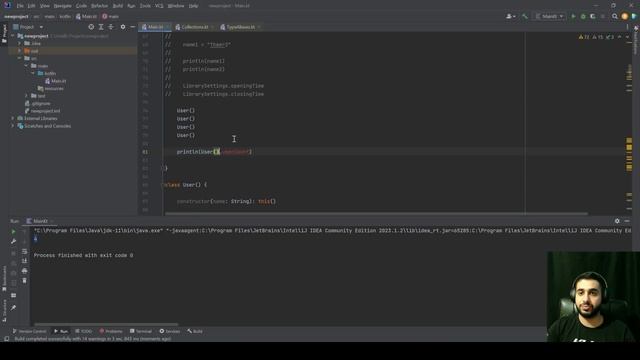Collapse the src folder
This screenshot has height=360, width=640.
point(19,58)
